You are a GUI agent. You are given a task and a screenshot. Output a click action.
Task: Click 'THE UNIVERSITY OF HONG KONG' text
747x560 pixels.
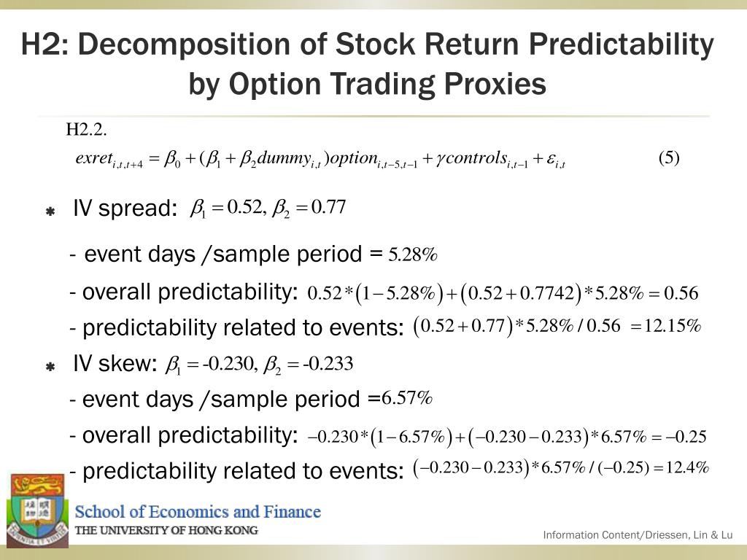(166, 531)
